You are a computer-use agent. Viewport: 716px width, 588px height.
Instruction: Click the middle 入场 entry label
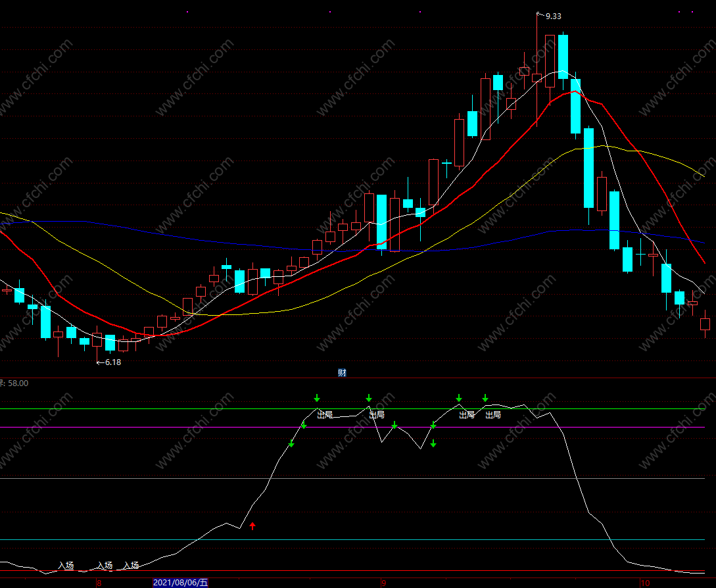[x=105, y=566]
